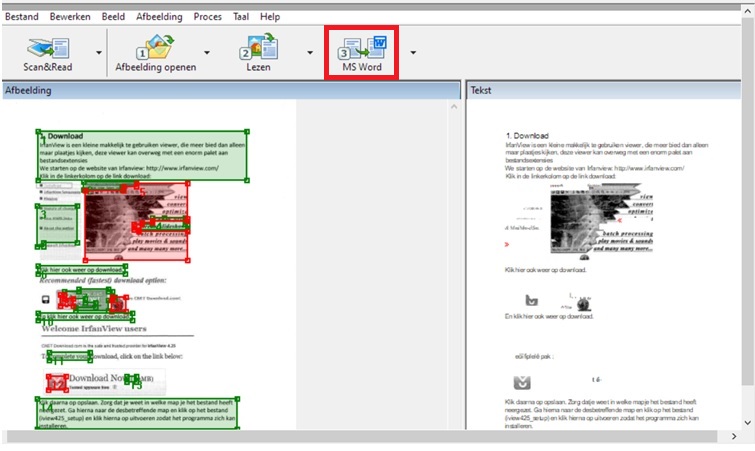The width and height of the screenshot is (755, 451).
Task: Expand the Lezen options dropdown arrow
Action: [x=304, y=52]
